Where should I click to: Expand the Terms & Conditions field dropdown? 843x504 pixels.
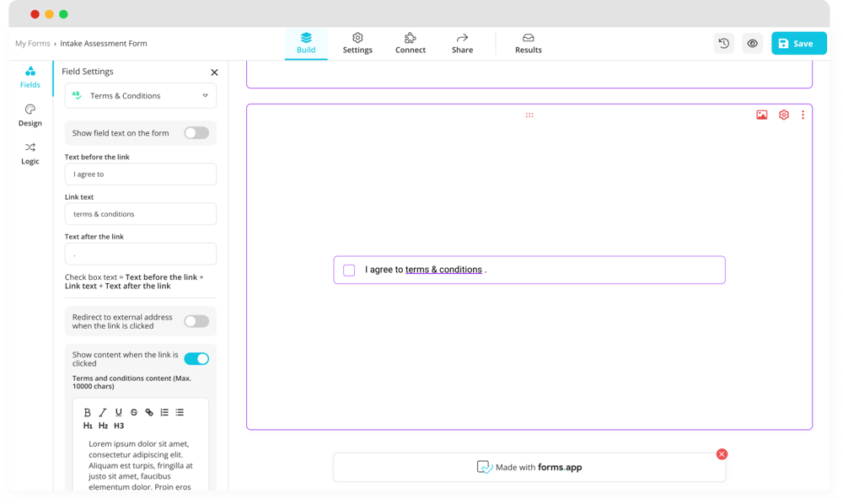coord(205,96)
